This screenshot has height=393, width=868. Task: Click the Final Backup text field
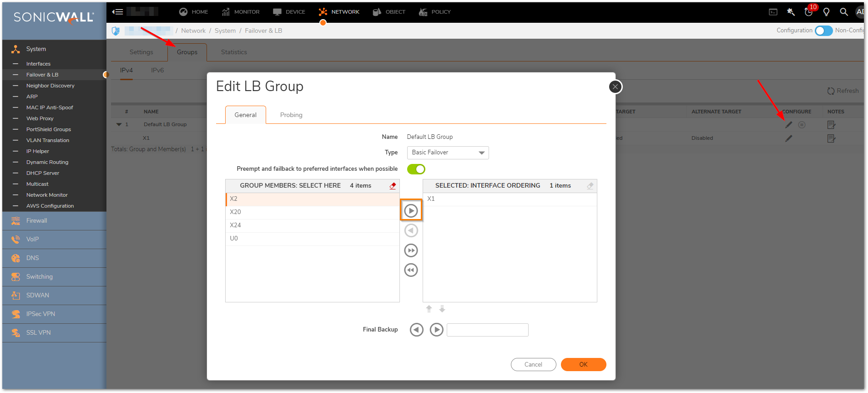coord(487,330)
